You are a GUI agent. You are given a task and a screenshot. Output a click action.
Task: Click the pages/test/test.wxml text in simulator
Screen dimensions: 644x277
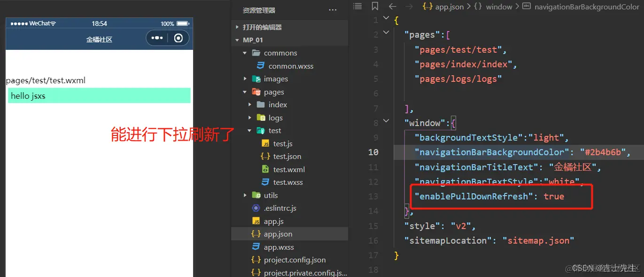coord(46,80)
